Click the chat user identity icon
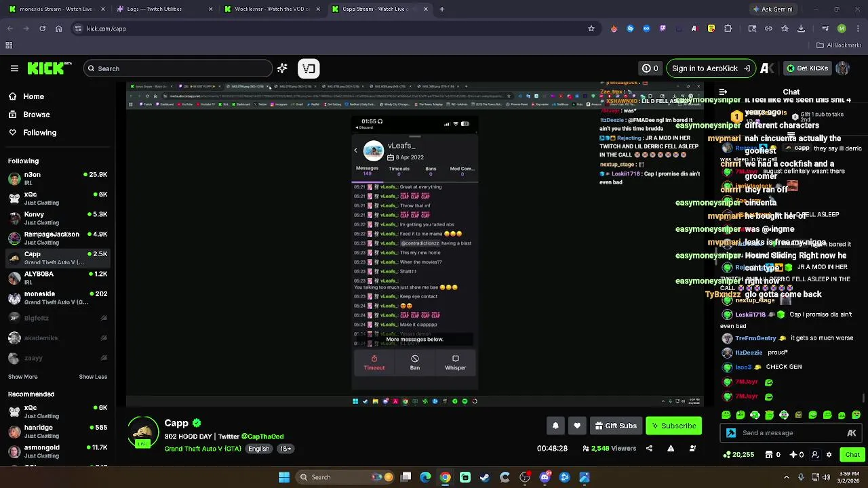The image size is (868, 488). pos(815,455)
